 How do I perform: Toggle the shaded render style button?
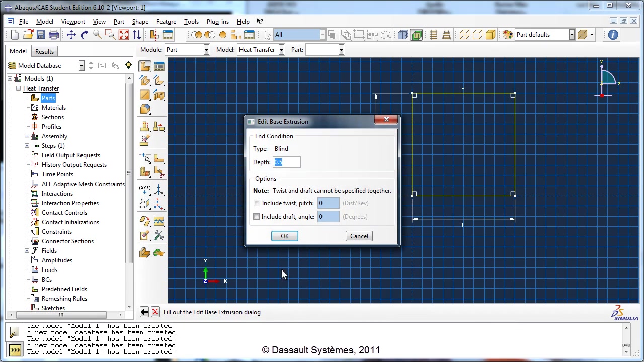tap(490, 35)
